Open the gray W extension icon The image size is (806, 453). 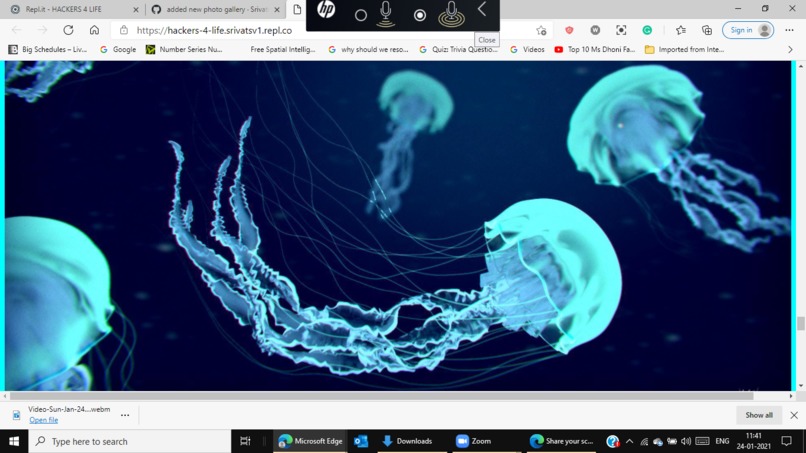click(595, 30)
